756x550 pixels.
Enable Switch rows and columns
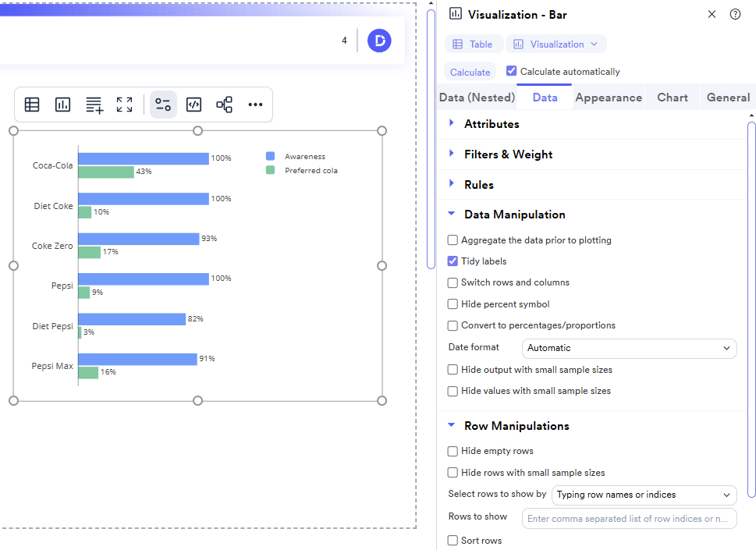click(x=453, y=282)
